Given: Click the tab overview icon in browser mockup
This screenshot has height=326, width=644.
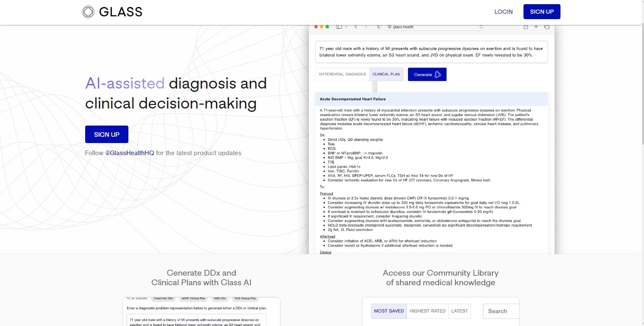Looking at the screenshot, I should (547, 27).
